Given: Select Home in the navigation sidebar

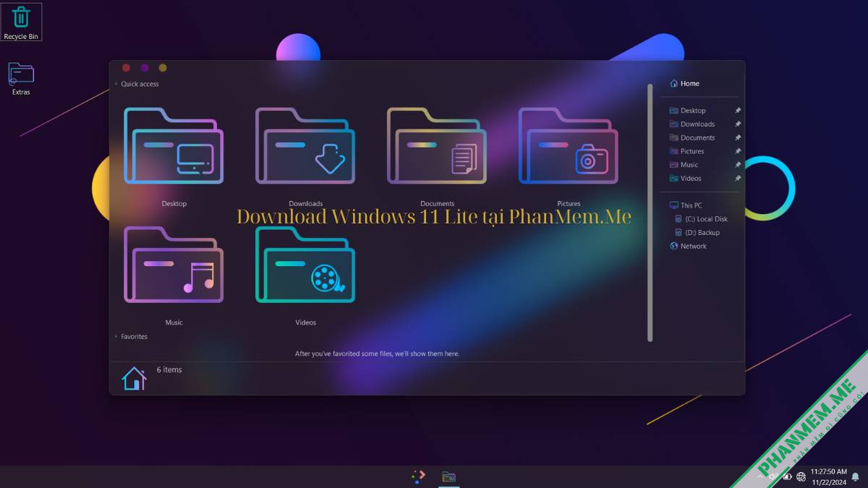Looking at the screenshot, I should (684, 83).
